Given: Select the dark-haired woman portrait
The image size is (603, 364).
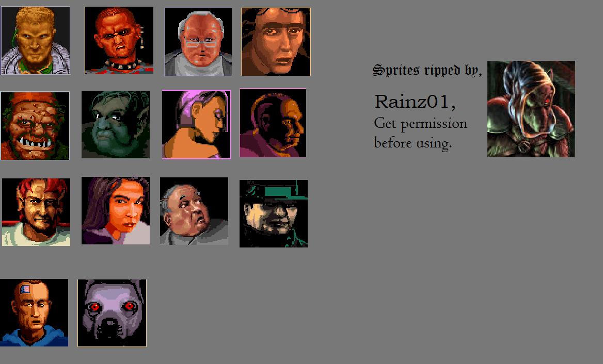Looking at the screenshot, I should click(115, 210).
